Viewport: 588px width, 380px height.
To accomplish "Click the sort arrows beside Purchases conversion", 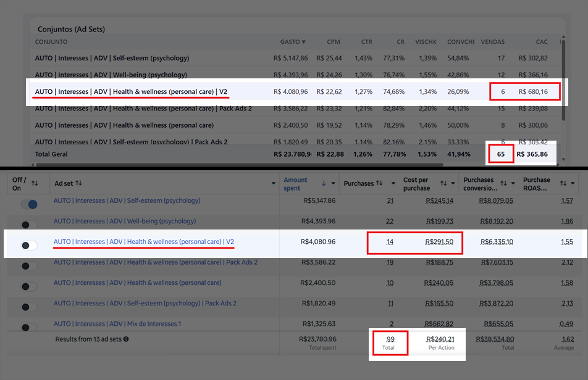I will point(503,183).
